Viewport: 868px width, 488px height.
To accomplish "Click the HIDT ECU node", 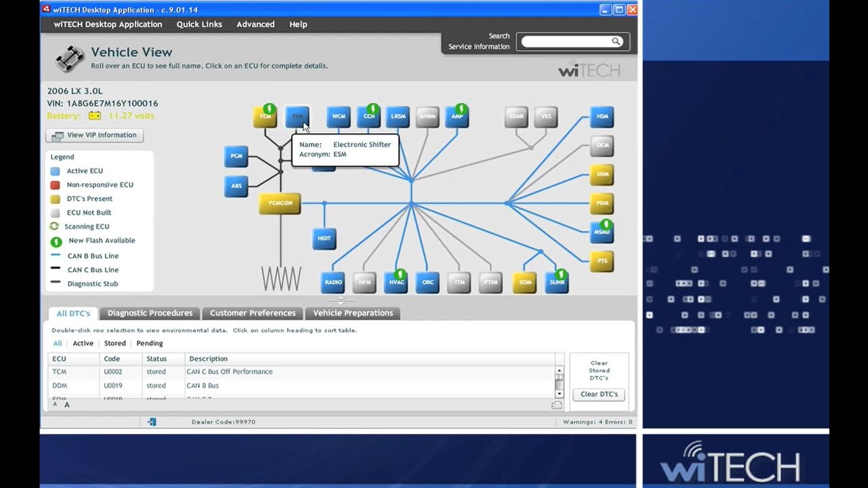I will 324,239.
